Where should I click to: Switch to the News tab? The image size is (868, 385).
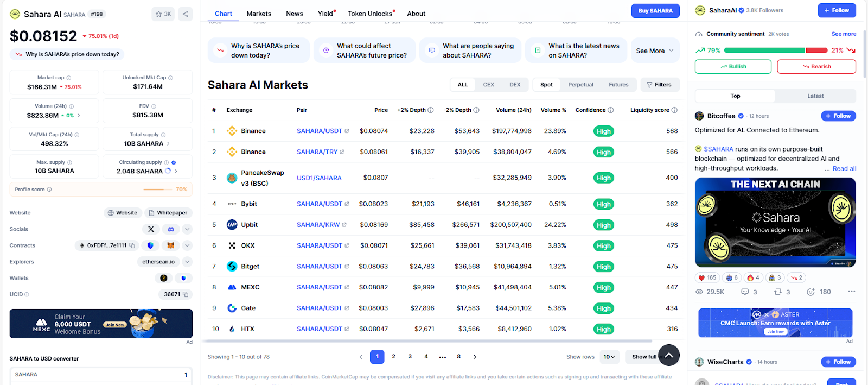(295, 14)
